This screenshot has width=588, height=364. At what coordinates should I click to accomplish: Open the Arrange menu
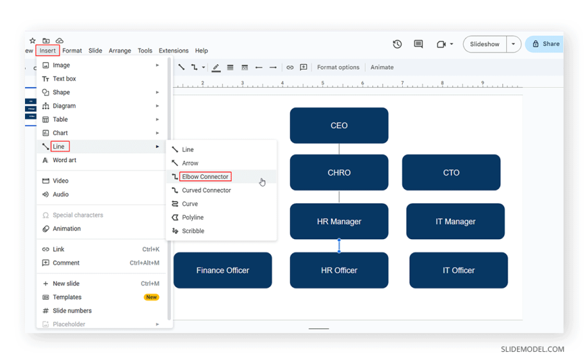pos(120,51)
